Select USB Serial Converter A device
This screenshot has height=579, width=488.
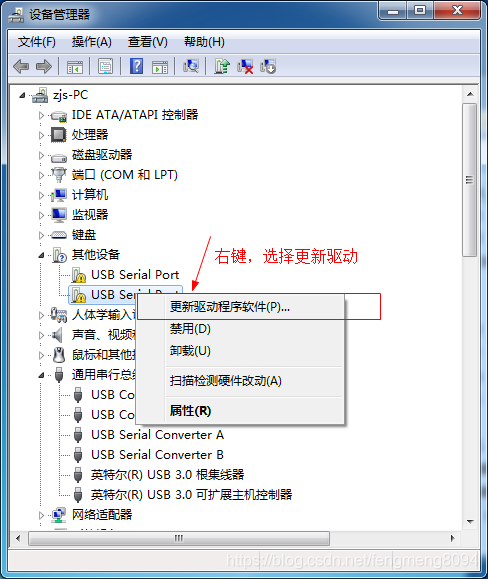click(157, 435)
